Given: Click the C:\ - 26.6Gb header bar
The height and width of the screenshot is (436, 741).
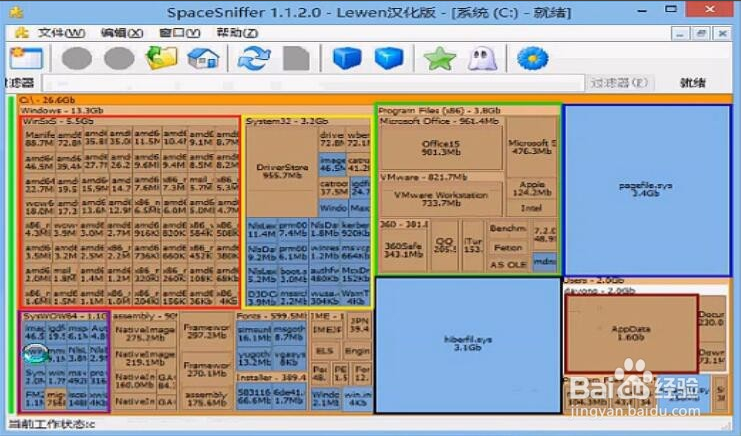Looking at the screenshot, I should [x=375, y=100].
